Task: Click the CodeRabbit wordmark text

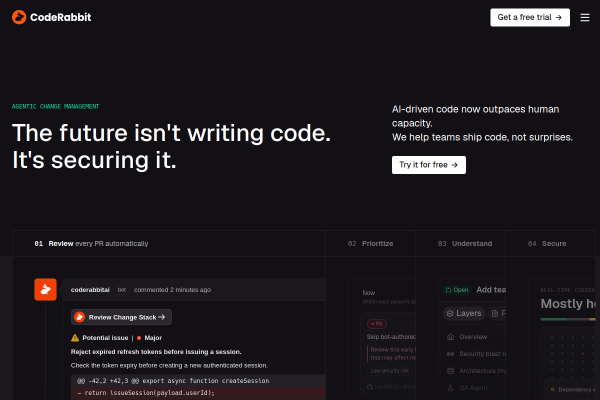Action: [x=60, y=17]
